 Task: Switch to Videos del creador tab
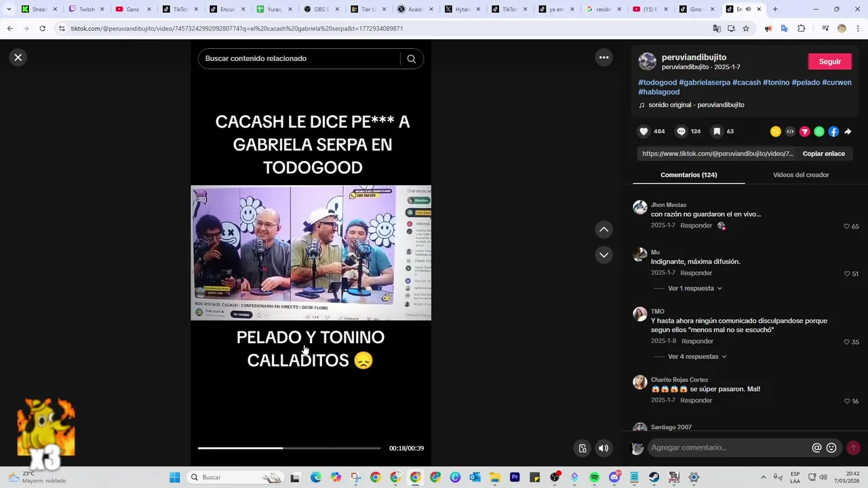[801, 175]
